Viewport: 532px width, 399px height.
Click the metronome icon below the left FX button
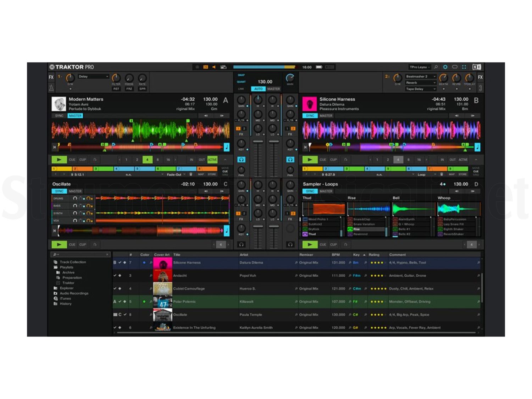point(51,88)
